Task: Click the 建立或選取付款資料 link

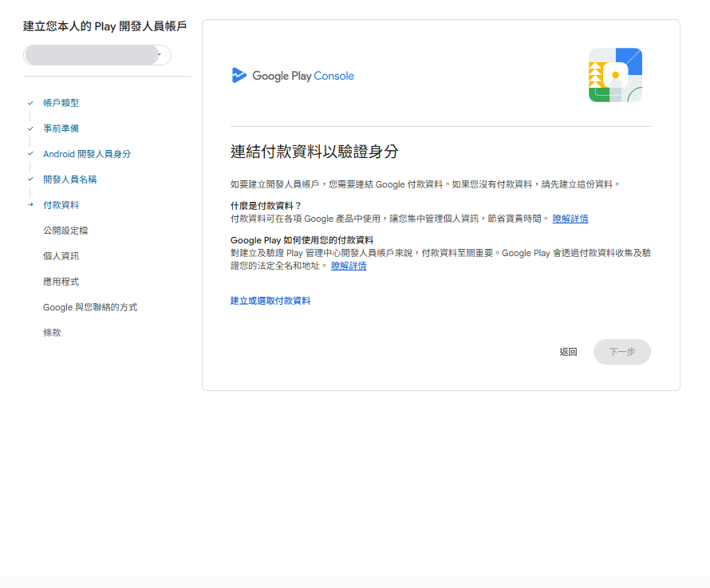Action: coord(270,301)
